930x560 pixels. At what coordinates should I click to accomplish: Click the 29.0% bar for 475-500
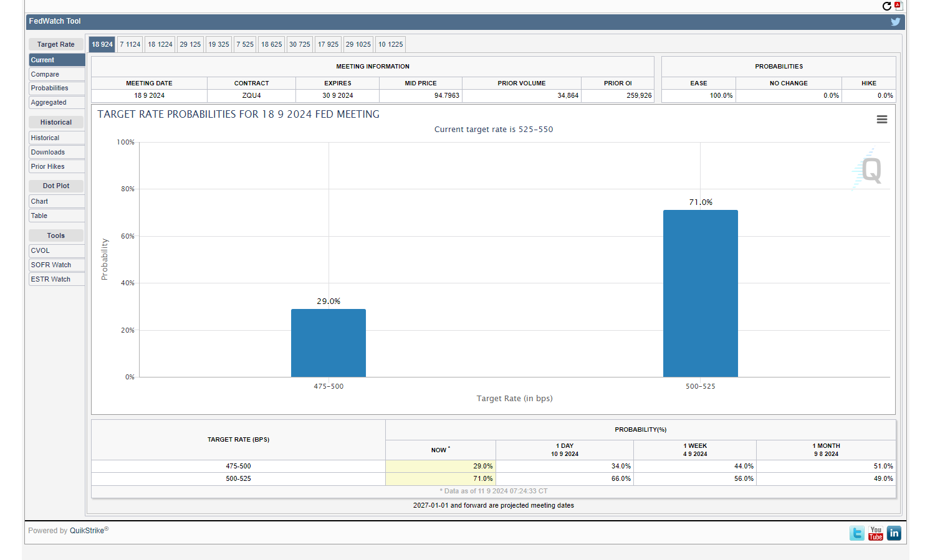point(328,343)
